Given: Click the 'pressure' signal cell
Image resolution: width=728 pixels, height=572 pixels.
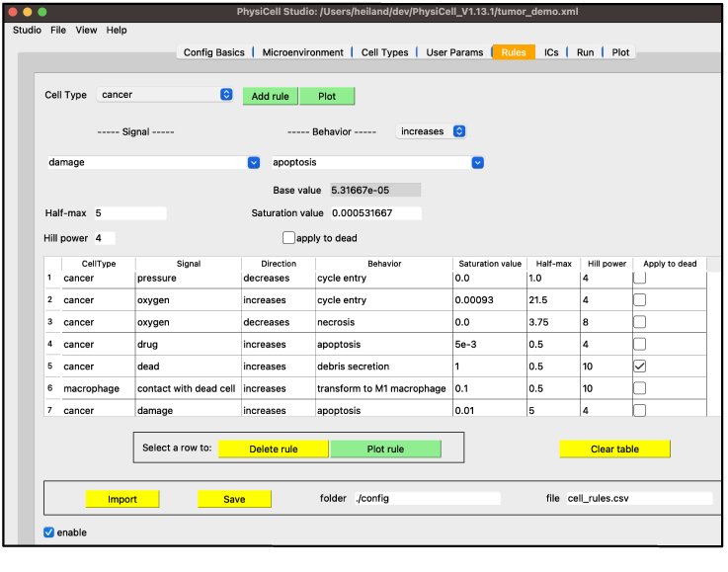Looking at the screenshot, I should coord(188,279).
